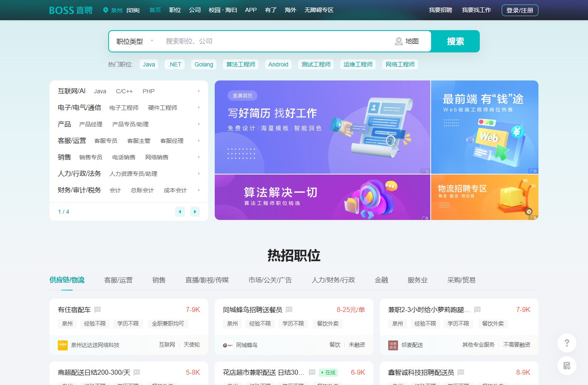Open 职位 in top navigation
Screen dimensions: 588x385
(x=175, y=10)
